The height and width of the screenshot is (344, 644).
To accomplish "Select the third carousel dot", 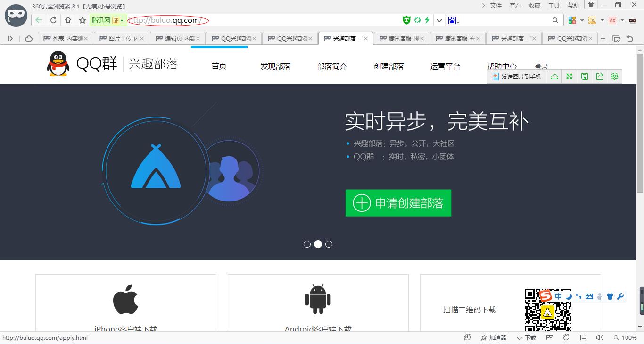I will click(x=329, y=244).
